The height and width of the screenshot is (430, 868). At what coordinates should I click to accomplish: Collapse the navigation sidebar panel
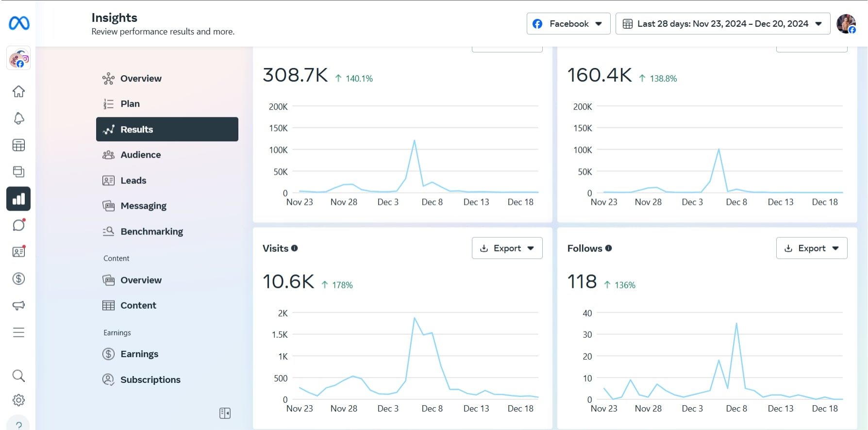click(x=225, y=413)
